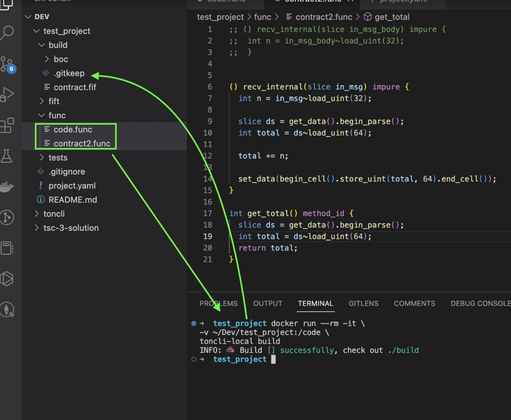
Task: Open the Search view in activity bar
Action: [x=7, y=32]
